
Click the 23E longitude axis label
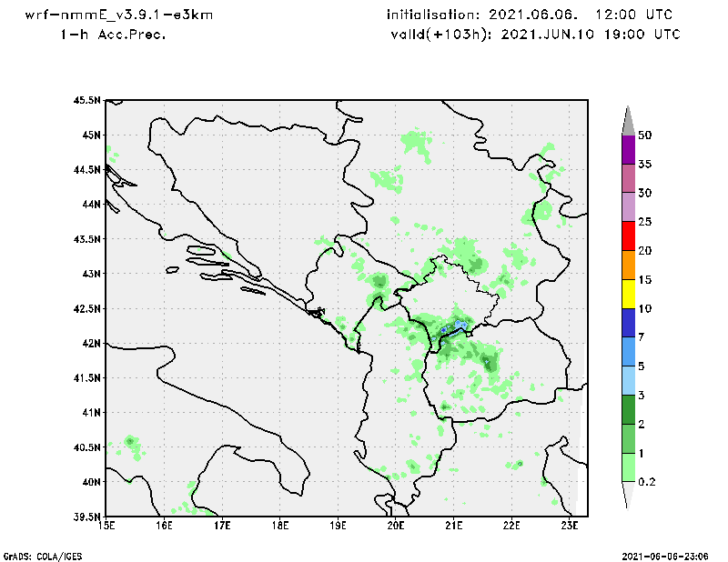570,526
